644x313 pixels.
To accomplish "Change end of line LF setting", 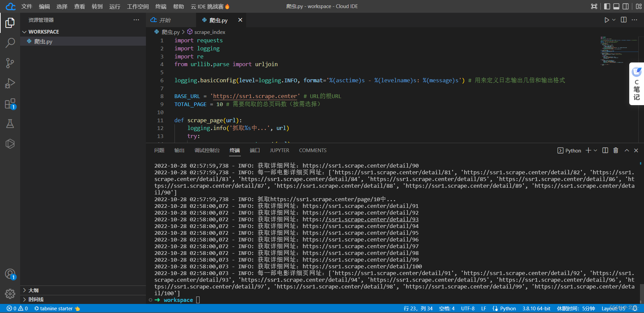I will 484,308.
